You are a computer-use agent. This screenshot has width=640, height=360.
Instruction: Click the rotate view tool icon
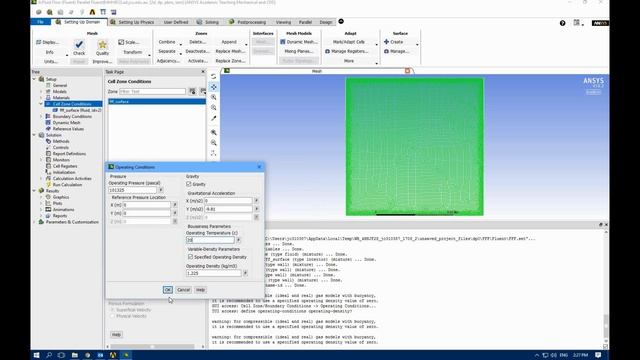click(x=213, y=76)
